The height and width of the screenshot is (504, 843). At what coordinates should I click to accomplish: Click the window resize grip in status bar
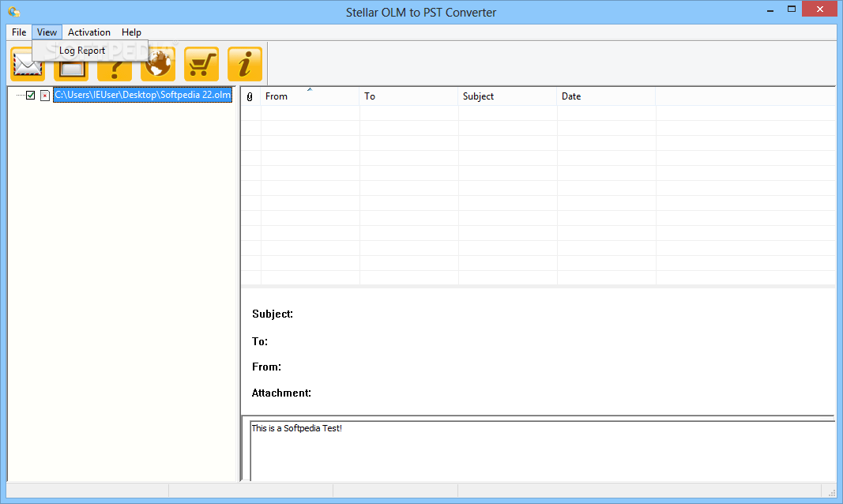(831, 492)
